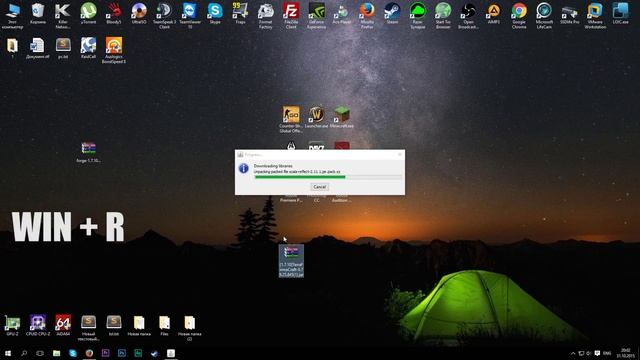Image resolution: width=640 pixels, height=360 pixels.
Task: Open the taskbar search magnifier
Action: pos(24,353)
